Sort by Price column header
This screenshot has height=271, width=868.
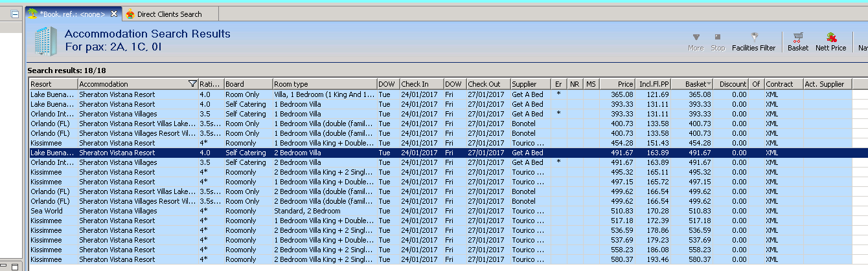point(617,84)
